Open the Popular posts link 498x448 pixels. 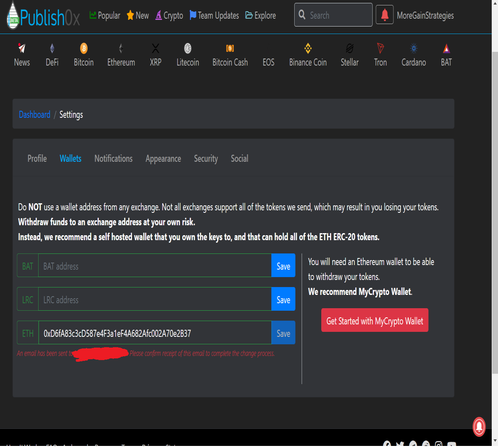coord(105,15)
